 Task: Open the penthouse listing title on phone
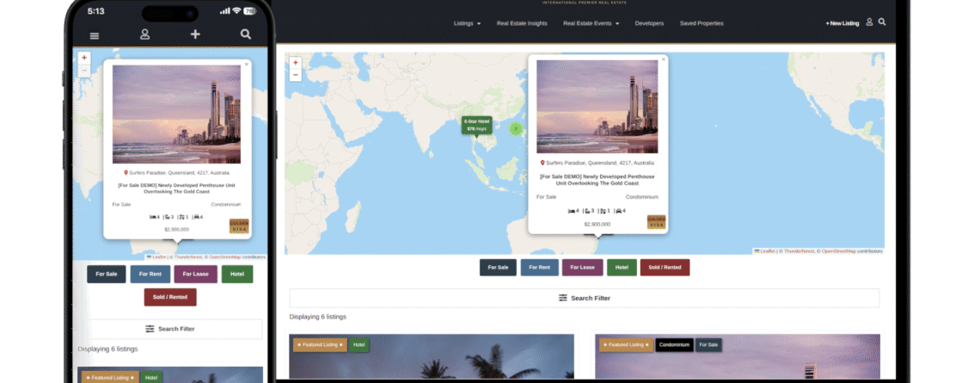pyautogui.click(x=176, y=188)
